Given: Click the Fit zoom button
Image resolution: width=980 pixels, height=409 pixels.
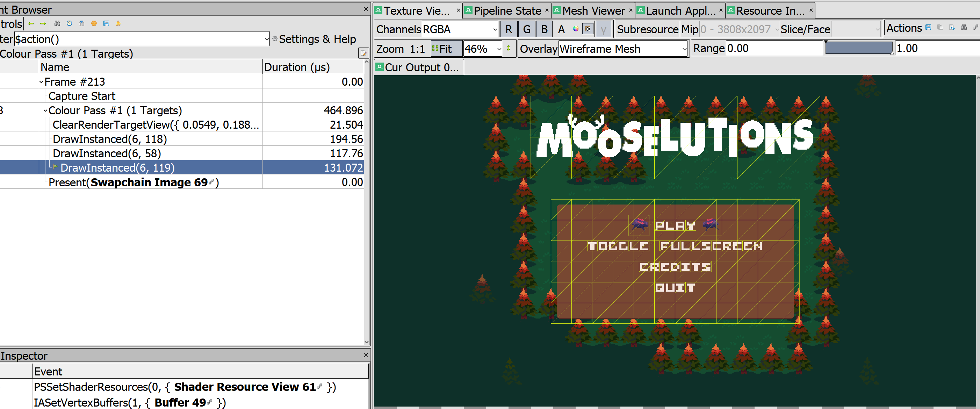Looking at the screenshot, I should (446, 49).
